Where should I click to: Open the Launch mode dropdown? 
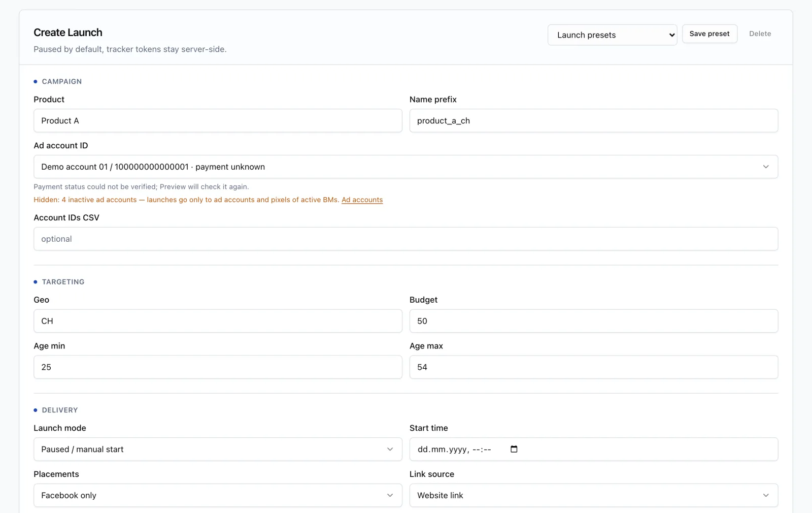pos(218,450)
